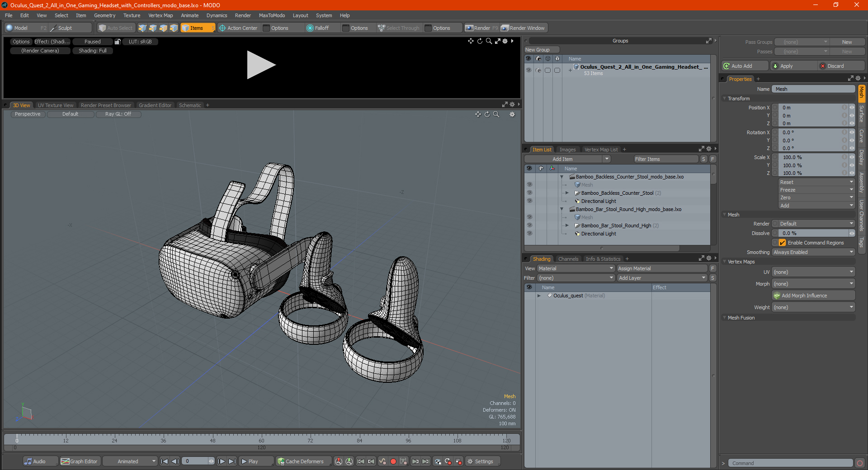Click the 3D viewport pan icon

click(478, 114)
